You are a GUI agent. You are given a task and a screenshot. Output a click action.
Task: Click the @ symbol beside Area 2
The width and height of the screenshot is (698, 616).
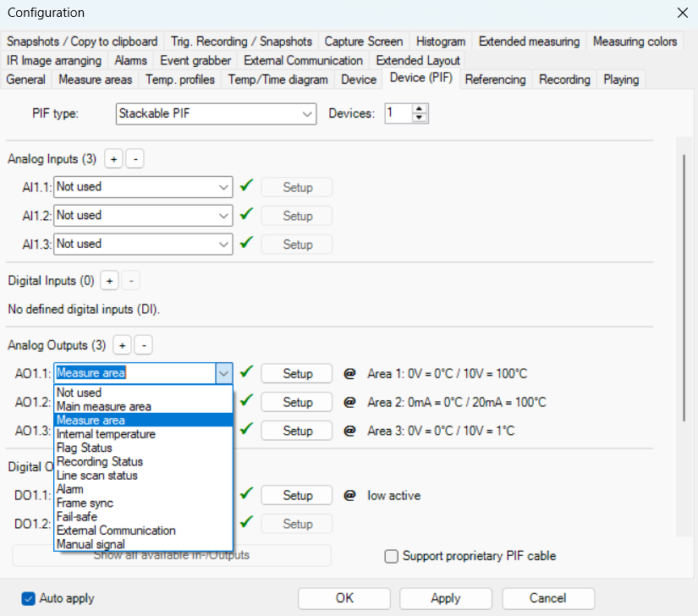pos(349,403)
